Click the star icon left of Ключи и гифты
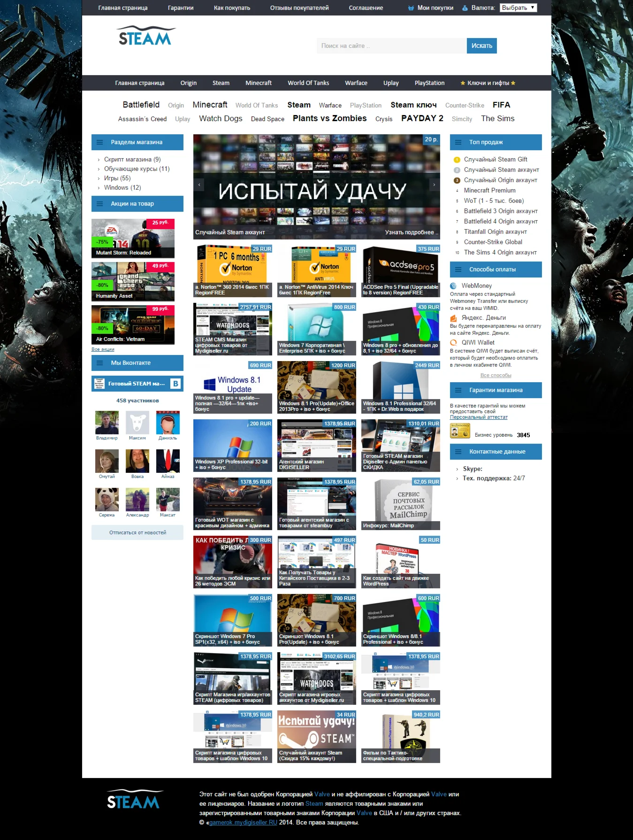Image resolution: width=633 pixels, height=840 pixels. coord(463,83)
